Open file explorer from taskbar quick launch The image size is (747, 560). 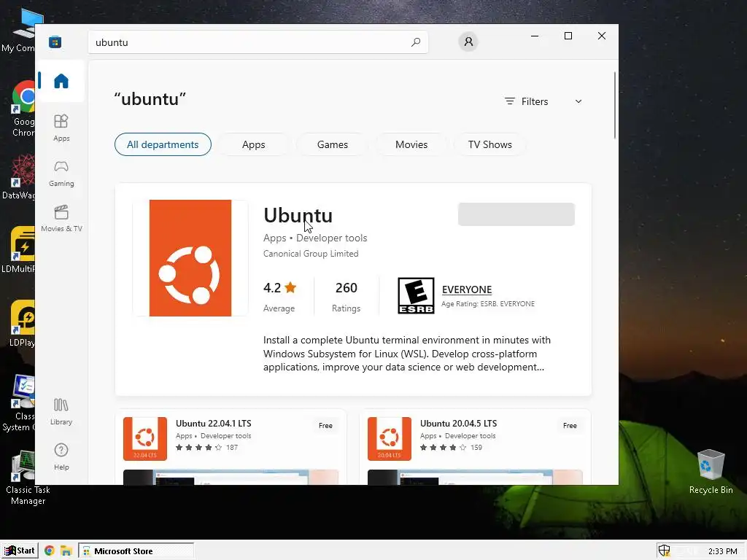66,551
